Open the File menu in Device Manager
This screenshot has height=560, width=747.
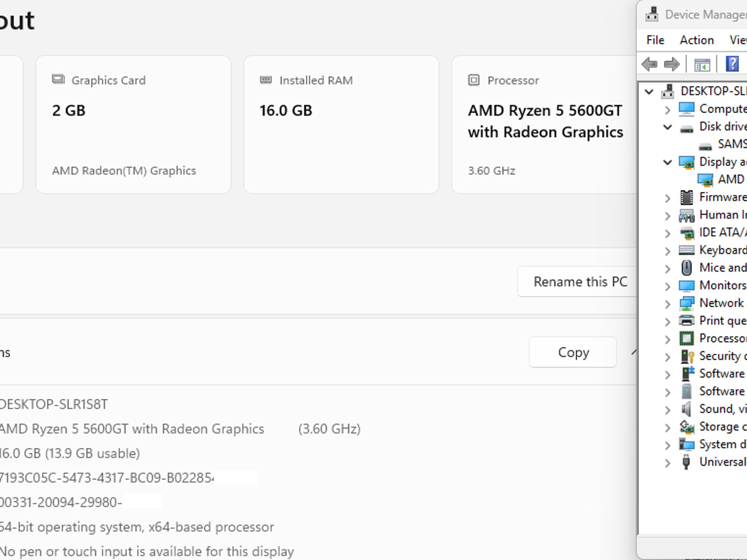tap(655, 40)
